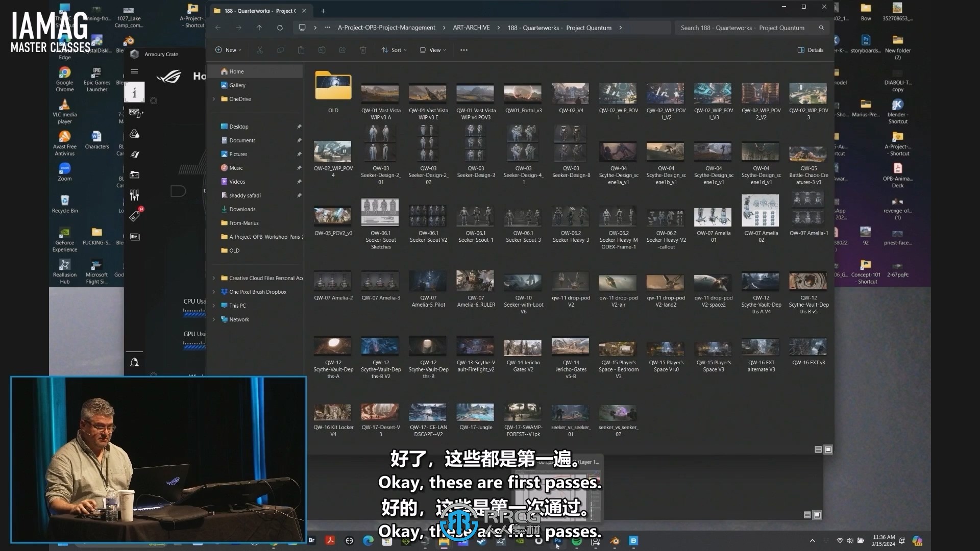Open the See more three-dot menu

tap(464, 50)
